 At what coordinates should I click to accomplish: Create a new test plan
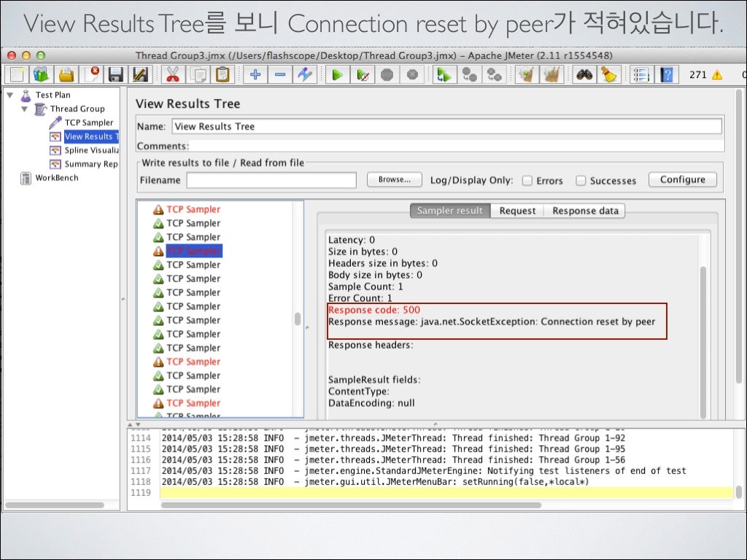point(17,75)
